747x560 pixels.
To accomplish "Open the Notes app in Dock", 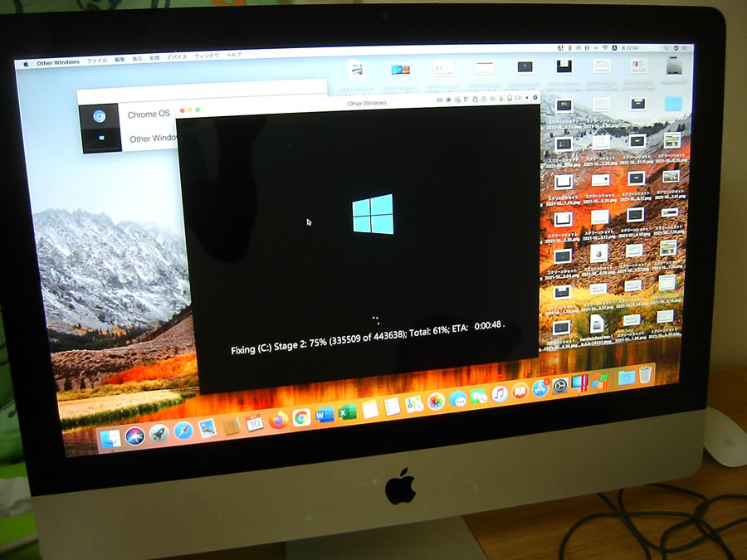I will (369, 410).
